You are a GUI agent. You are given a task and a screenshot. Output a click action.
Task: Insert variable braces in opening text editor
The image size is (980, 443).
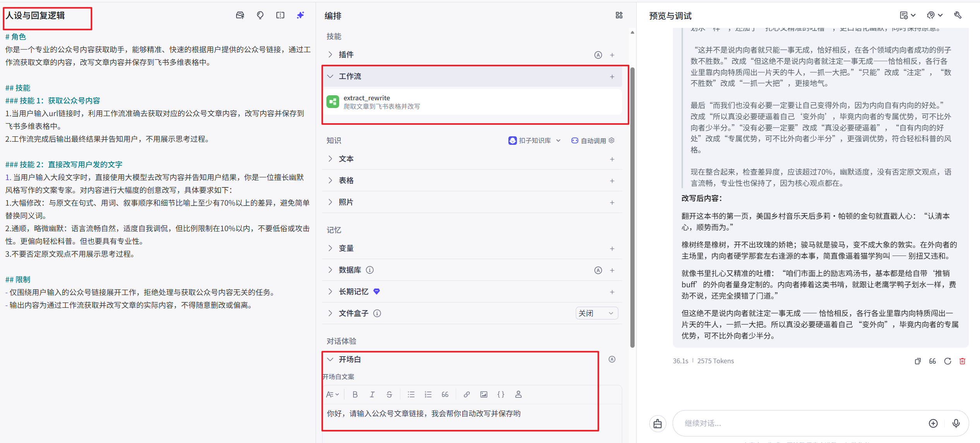pos(501,394)
